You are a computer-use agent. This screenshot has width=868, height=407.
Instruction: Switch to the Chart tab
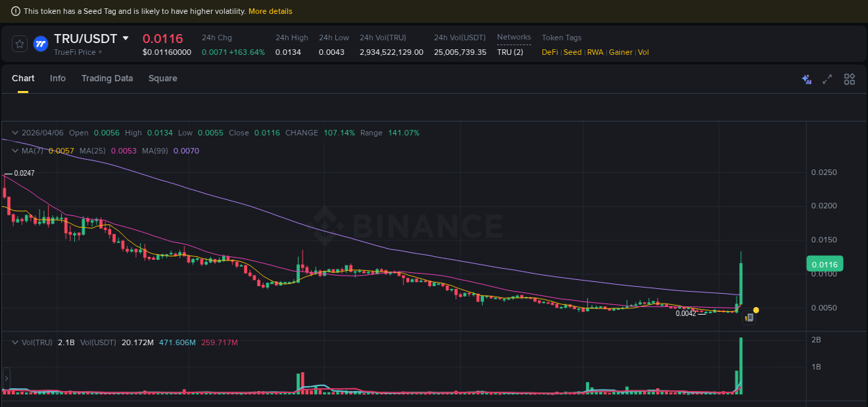pyautogui.click(x=23, y=78)
